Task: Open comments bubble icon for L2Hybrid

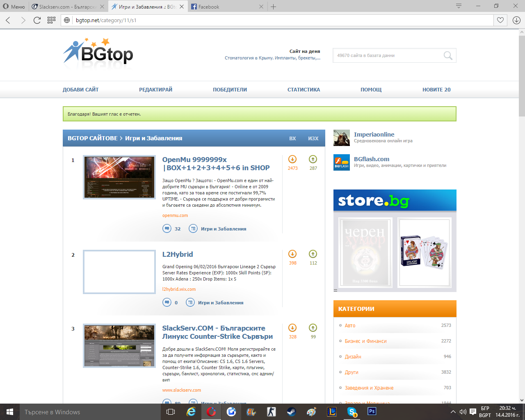Action: click(x=167, y=302)
